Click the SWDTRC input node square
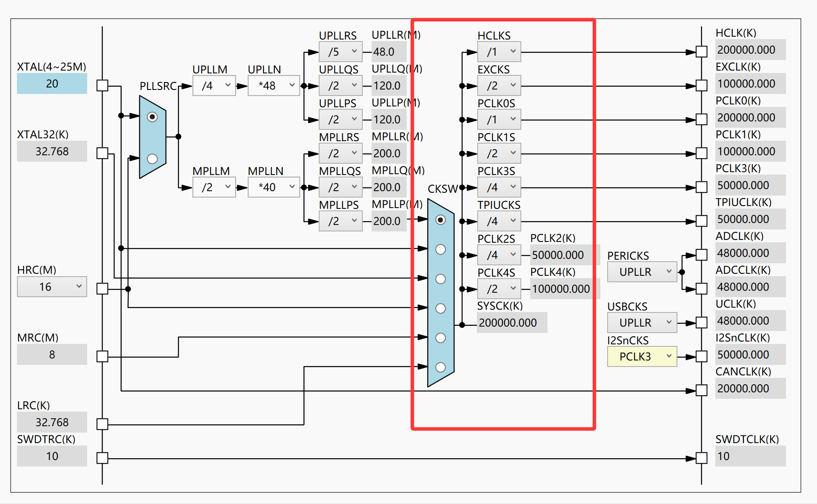Screen dimensions: 817x504 (102, 458)
